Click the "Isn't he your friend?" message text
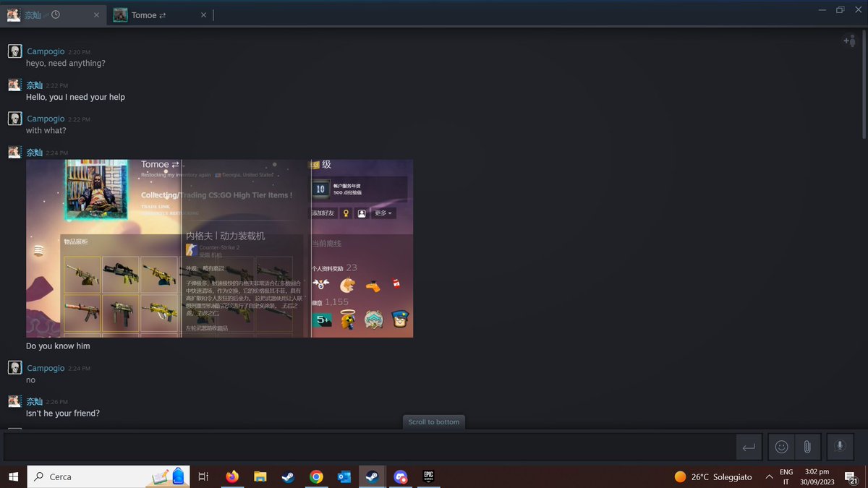 (63, 413)
